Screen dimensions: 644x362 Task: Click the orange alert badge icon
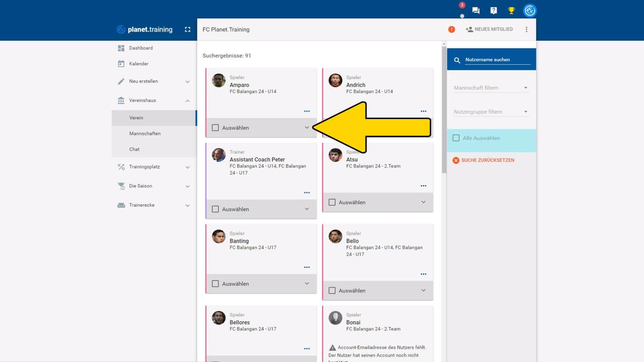[452, 29]
